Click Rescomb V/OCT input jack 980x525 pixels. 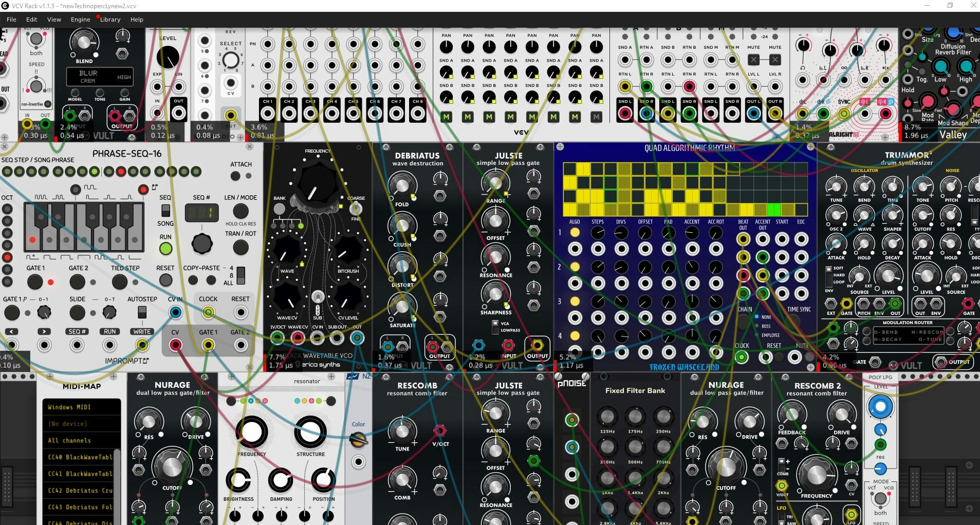click(440, 430)
